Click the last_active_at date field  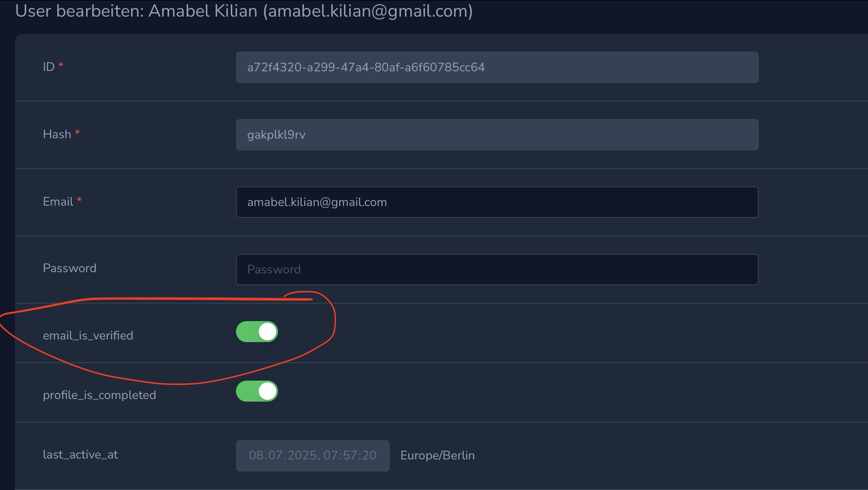[x=312, y=455]
